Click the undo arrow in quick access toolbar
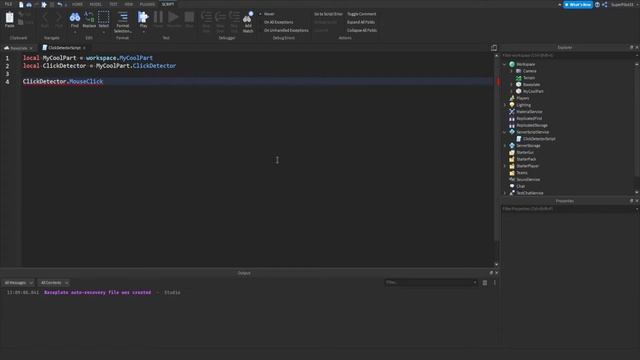The width and height of the screenshot is (640, 360). (x=60, y=4)
